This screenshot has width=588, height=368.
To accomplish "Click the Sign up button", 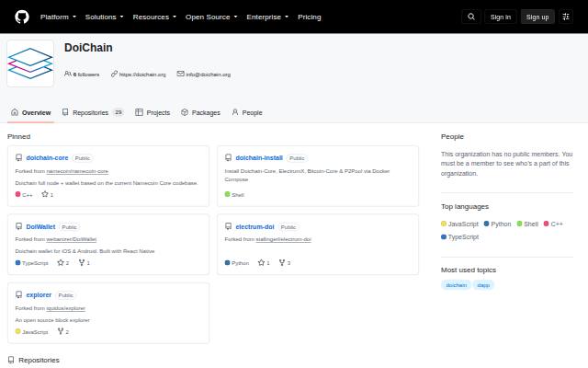I will [x=537, y=17].
